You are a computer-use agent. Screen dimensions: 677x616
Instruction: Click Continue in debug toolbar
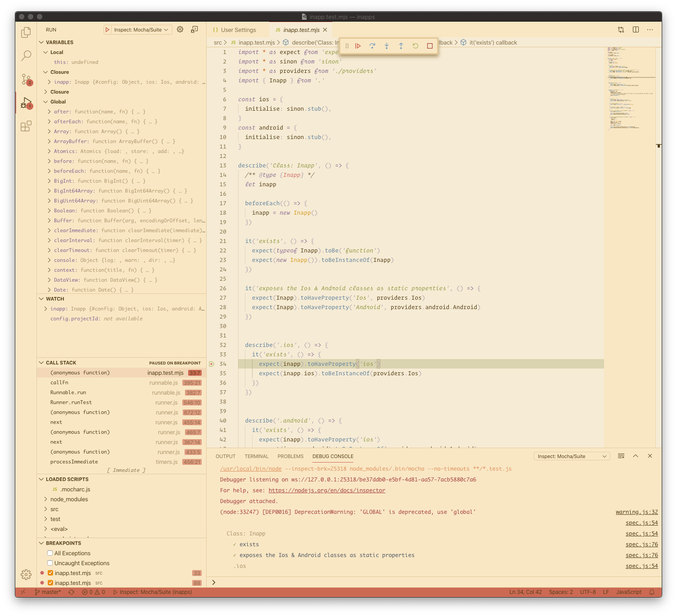[358, 46]
